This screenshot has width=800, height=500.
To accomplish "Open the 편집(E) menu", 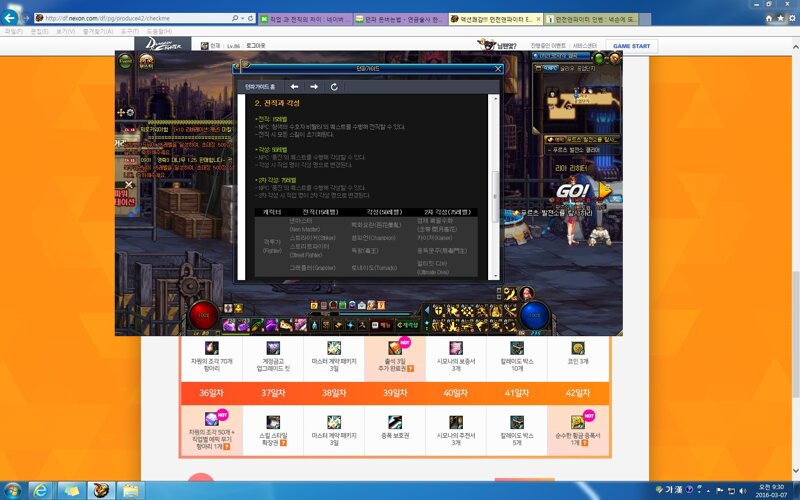I will pyautogui.click(x=39, y=32).
